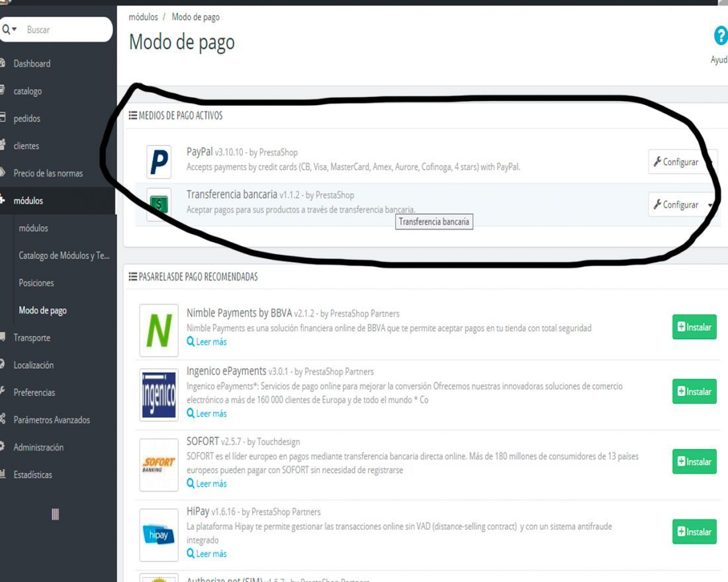728x582 pixels.
Task: Go to pedidos in sidebar
Action: (x=26, y=118)
